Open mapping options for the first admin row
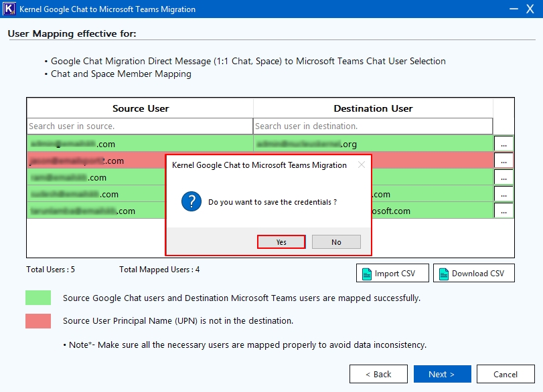Screen dimensions: 543x392 click(x=503, y=144)
